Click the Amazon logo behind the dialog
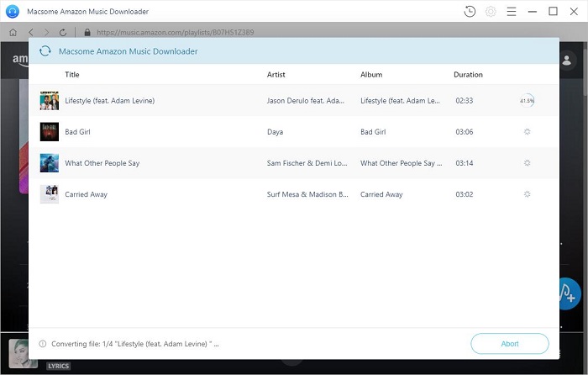588x375 pixels. (x=20, y=60)
